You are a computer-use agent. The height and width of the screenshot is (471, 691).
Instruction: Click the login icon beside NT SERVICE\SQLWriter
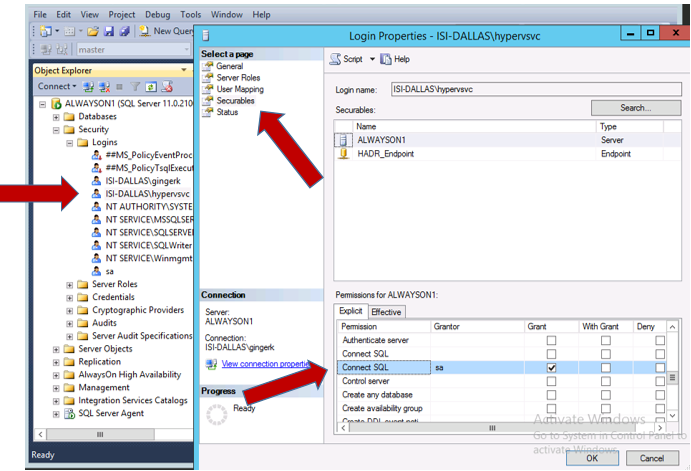click(96, 245)
